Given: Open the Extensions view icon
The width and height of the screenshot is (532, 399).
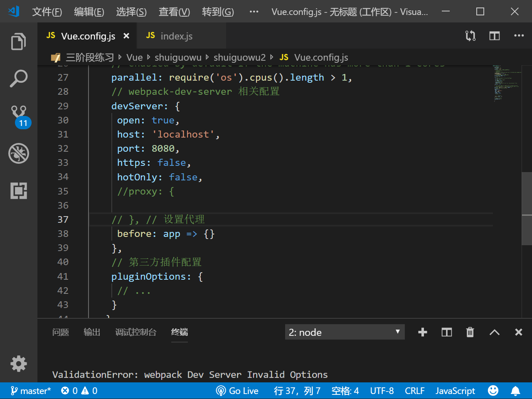Looking at the screenshot, I should [x=18, y=191].
